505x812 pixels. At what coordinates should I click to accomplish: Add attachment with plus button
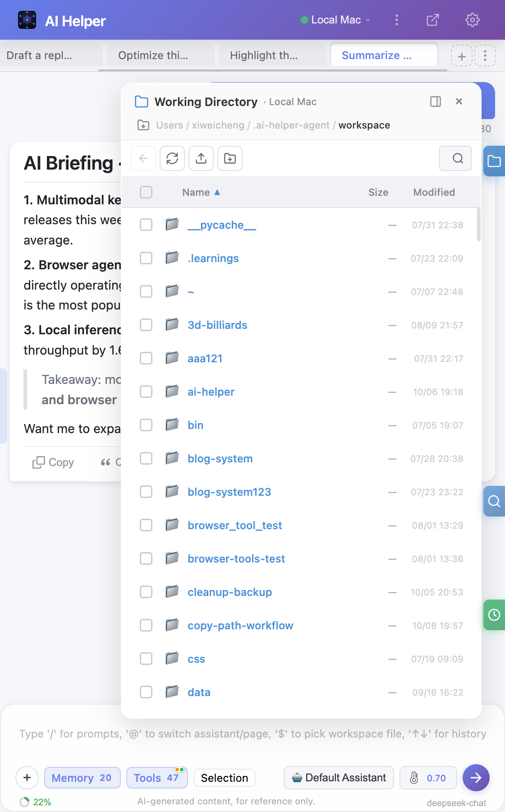pyautogui.click(x=27, y=778)
